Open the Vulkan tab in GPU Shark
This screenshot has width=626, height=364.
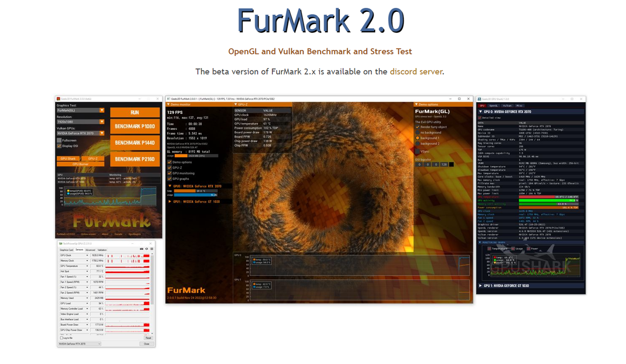(x=506, y=106)
